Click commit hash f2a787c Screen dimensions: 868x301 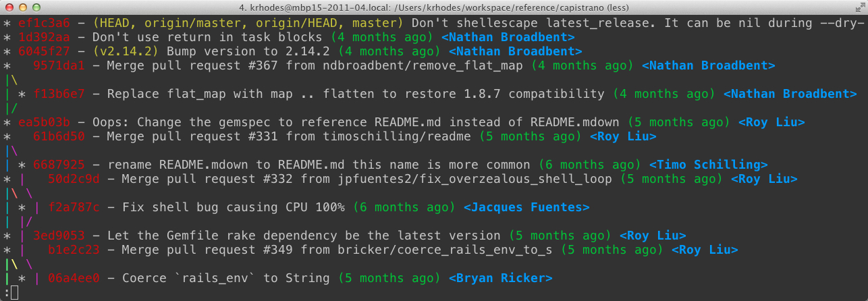click(x=74, y=207)
